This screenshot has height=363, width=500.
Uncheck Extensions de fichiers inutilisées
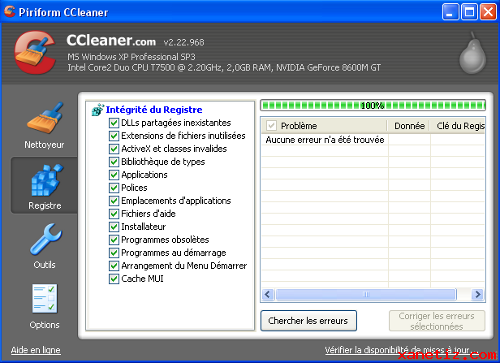(114, 136)
